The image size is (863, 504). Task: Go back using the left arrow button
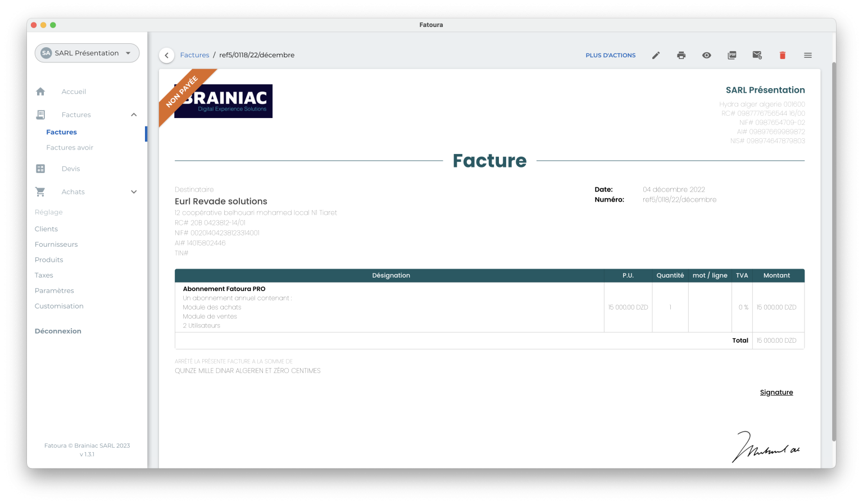(x=166, y=55)
